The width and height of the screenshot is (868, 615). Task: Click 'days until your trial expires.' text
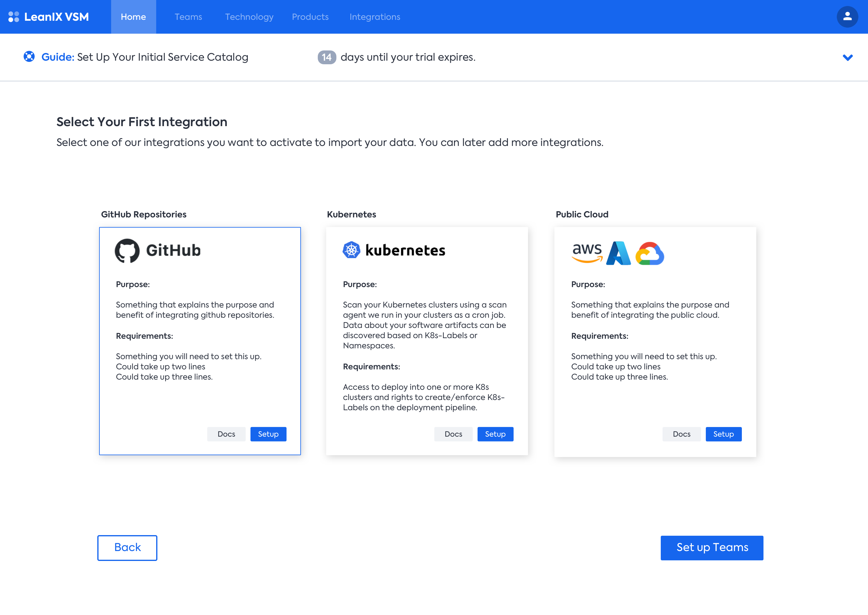tap(408, 57)
